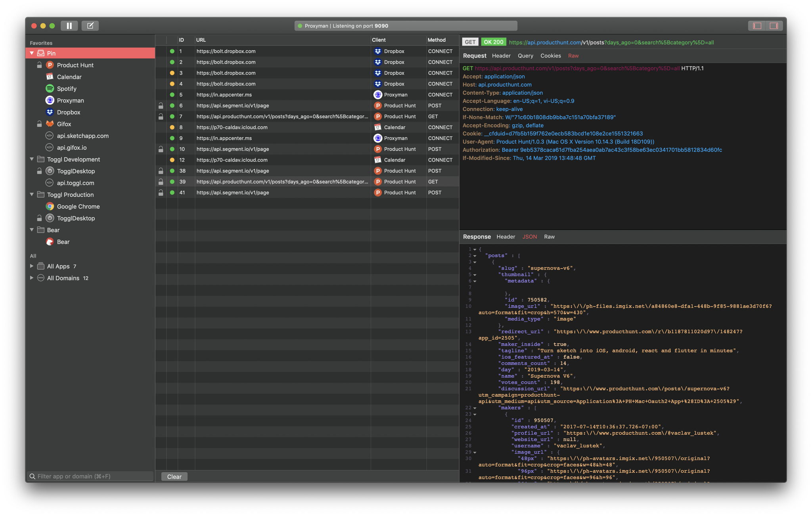Select the Proxyman app in sidebar
The height and width of the screenshot is (516, 812).
(70, 101)
